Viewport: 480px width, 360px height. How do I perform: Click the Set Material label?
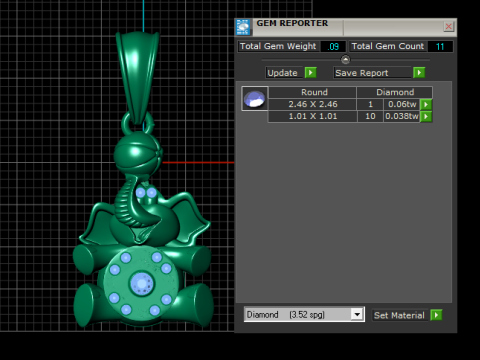point(400,315)
